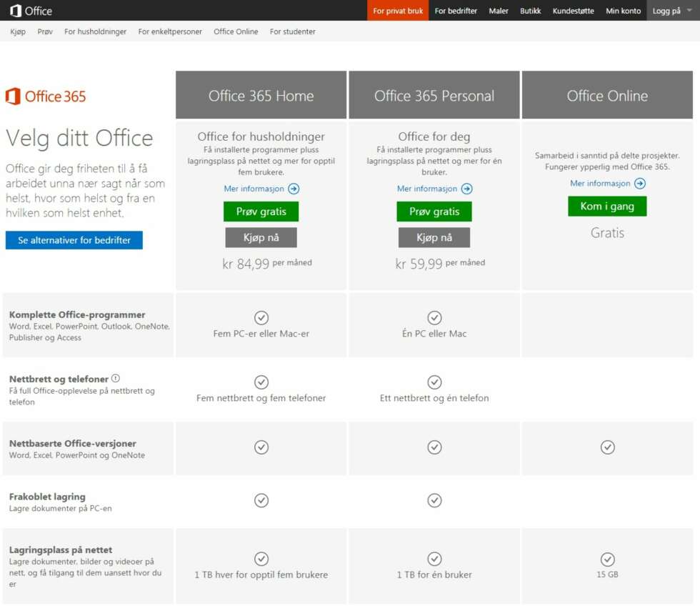This screenshot has width=700, height=611.
Task: Click the Komplette Office-programmer checkmark in the Personal column
Action: tap(434, 317)
